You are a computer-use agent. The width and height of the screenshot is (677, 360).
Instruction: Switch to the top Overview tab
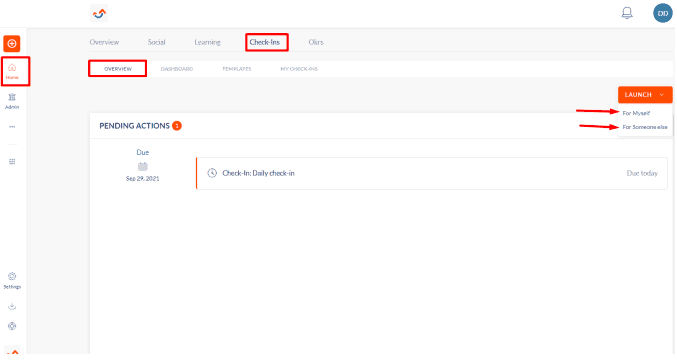click(104, 42)
